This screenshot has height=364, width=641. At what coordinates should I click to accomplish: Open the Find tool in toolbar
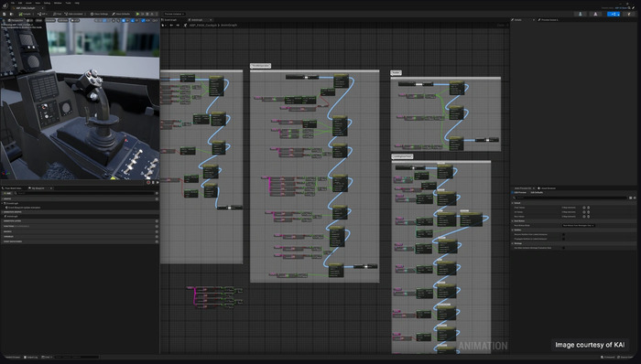(x=57, y=14)
